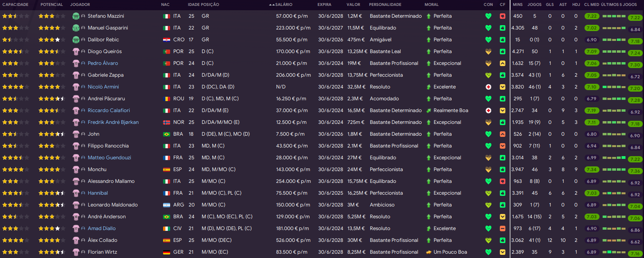Screen dimensions: 644x258
Task: Click the HDJ column header
Action: (x=576, y=5)
